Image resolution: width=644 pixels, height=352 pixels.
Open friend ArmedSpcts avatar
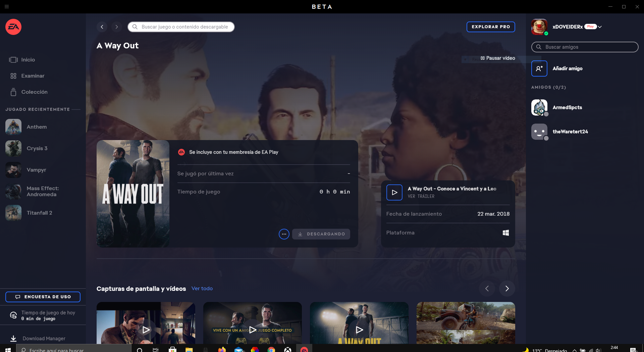tap(539, 107)
